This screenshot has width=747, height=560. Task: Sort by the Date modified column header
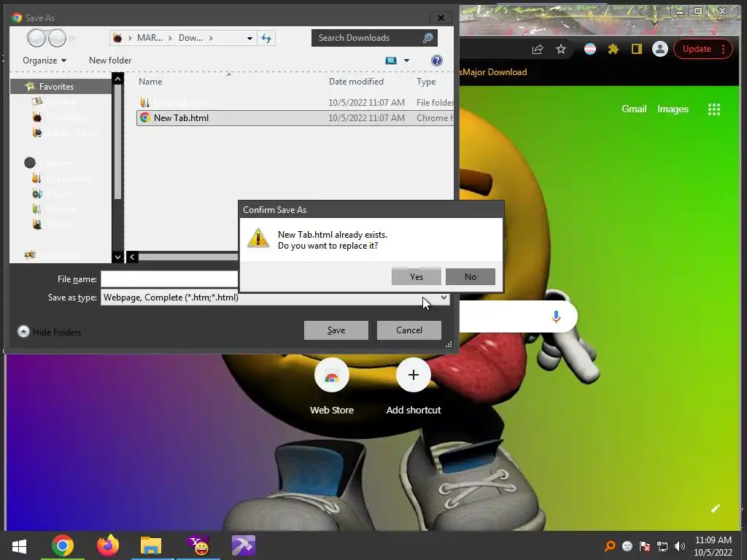356,82
